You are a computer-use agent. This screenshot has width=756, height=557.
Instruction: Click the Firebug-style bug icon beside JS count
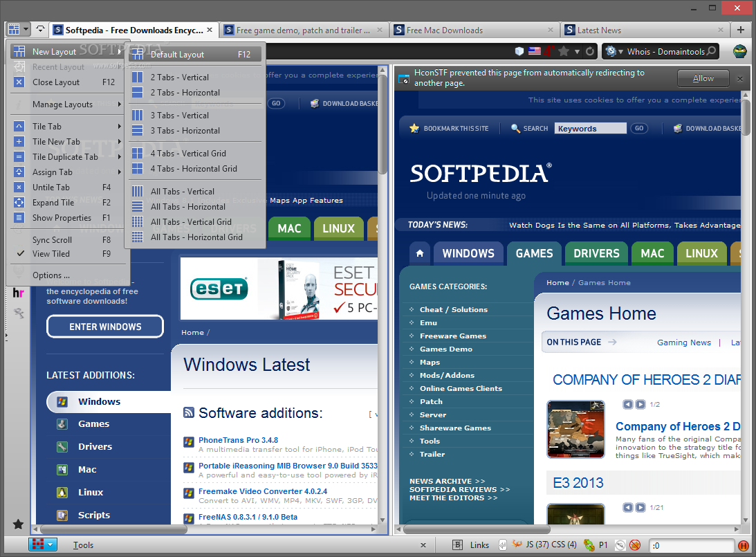click(x=517, y=545)
